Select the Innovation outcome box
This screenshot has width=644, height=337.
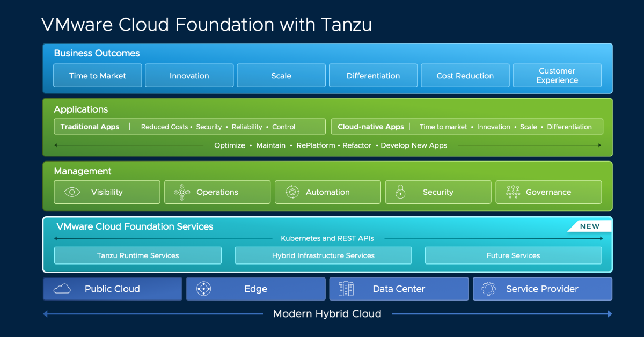click(189, 76)
